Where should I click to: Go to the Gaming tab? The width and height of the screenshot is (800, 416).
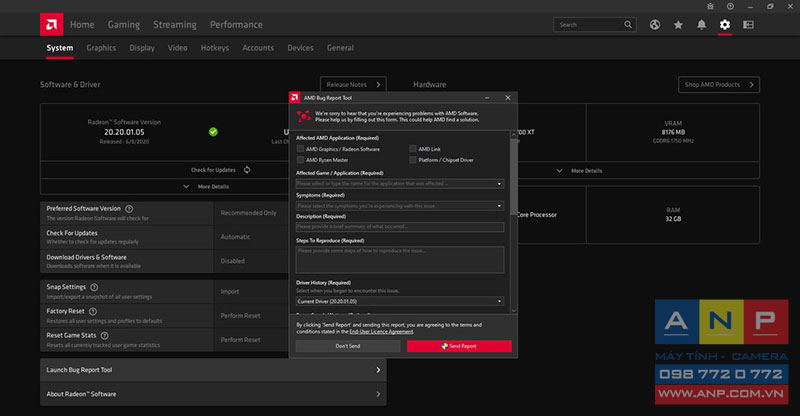[x=123, y=25]
